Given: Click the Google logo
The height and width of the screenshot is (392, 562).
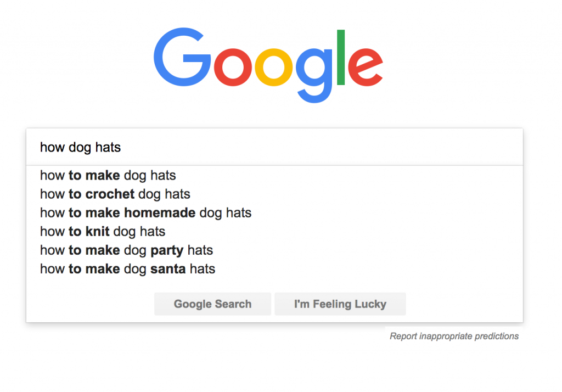Looking at the screenshot, I should (x=268, y=65).
